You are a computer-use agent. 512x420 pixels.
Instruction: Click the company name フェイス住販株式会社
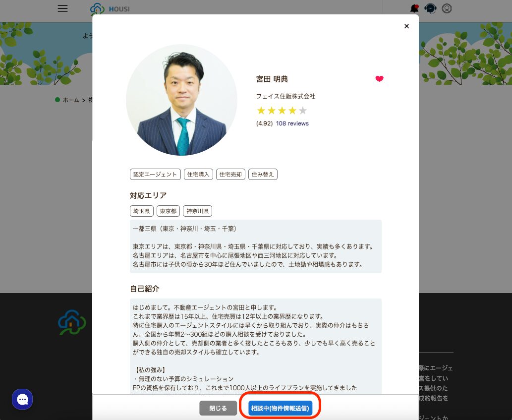click(x=285, y=96)
